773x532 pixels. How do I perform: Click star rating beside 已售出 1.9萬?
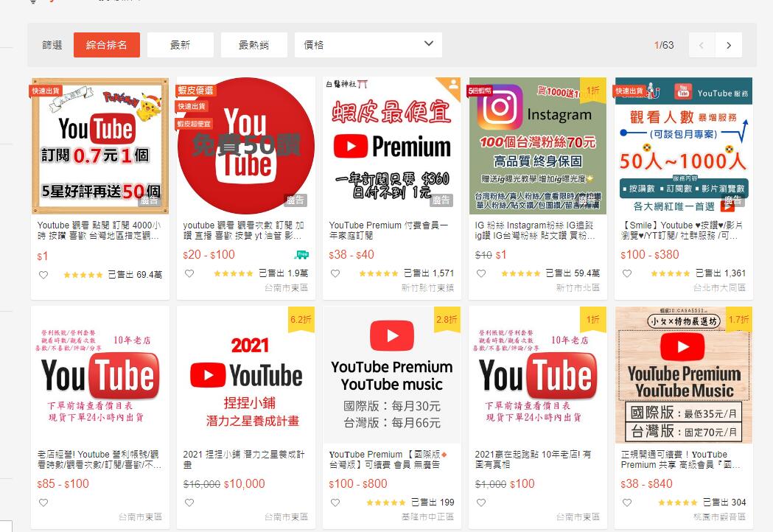click(233, 273)
